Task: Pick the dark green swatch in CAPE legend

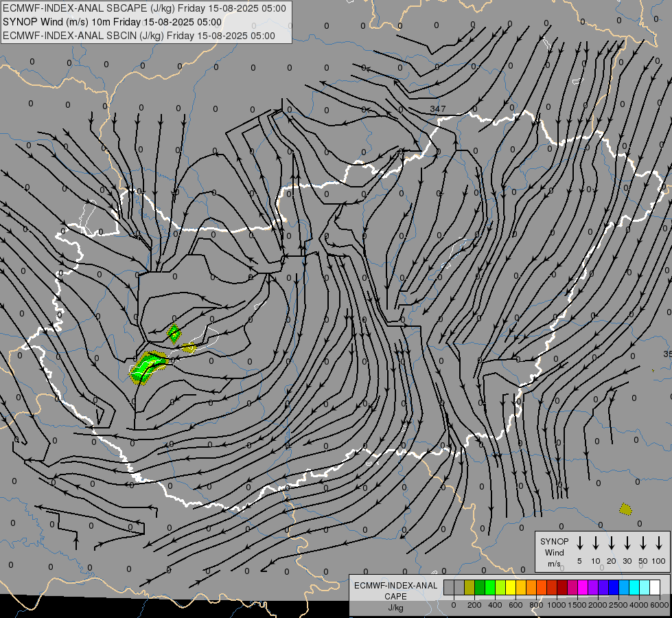Action: click(480, 587)
